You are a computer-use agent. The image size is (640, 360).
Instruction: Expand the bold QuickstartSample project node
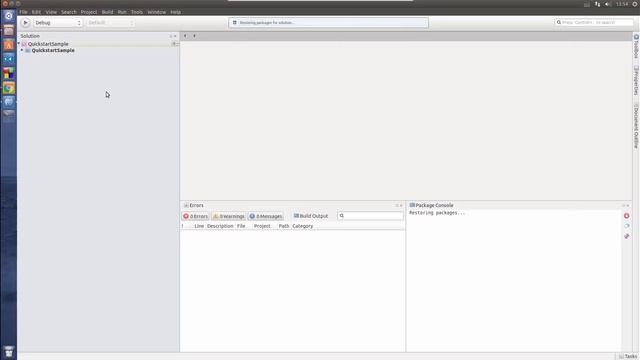[x=22, y=50]
